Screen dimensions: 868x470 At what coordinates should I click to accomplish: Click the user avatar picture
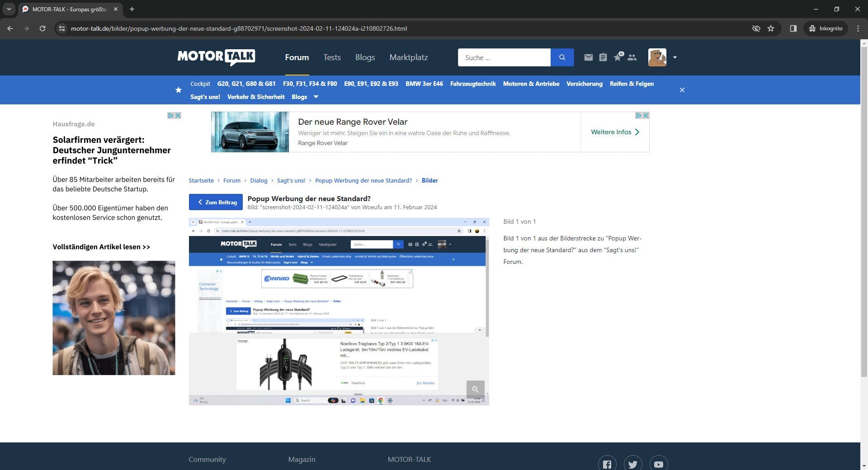(657, 57)
